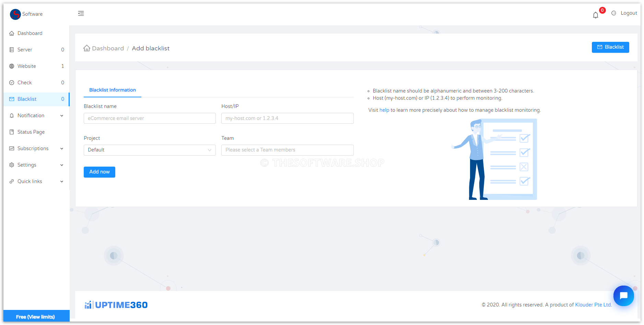This screenshot has height=325, width=644.
Task: Follow the help link
Action: (x=384, y=110)
